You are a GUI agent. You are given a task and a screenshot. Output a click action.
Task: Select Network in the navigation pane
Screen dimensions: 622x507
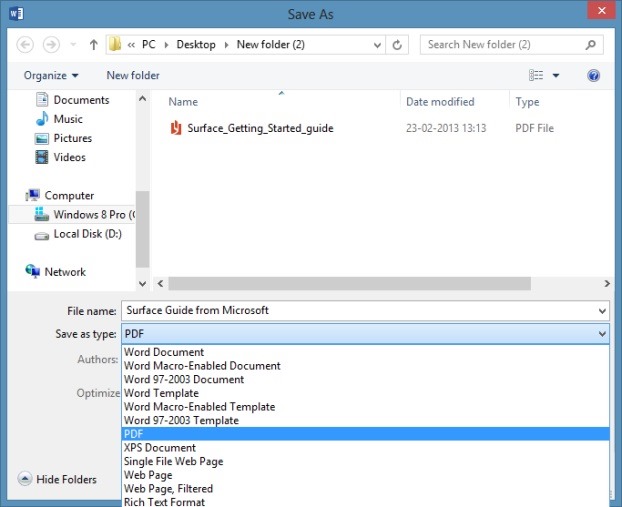pyautogui.click(x=65, y=272)
